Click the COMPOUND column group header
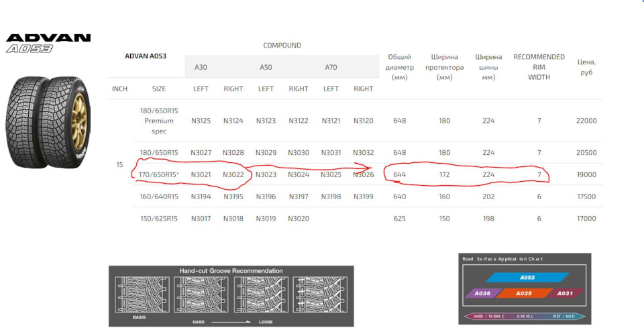 [x=282, y=45]
